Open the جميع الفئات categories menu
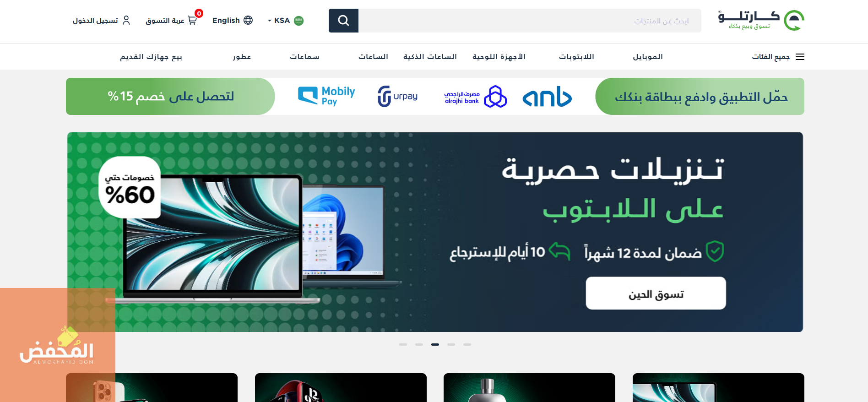Image resolution: width=868 pixels, height=402 pixels. click(770, 57)
